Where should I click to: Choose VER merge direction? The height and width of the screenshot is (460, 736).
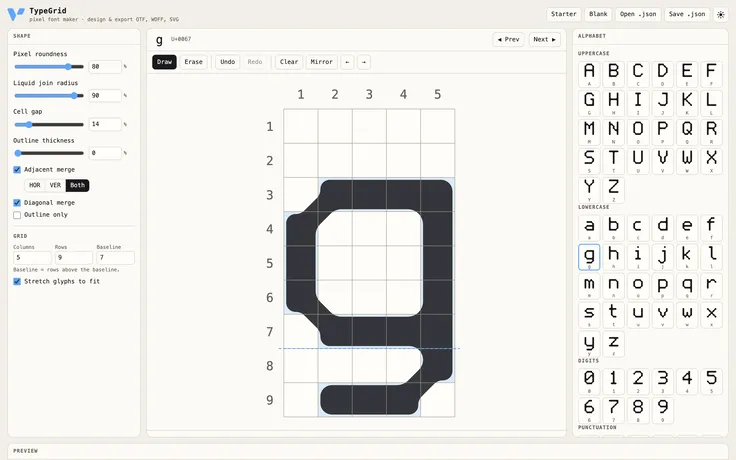tap(55, 185)
